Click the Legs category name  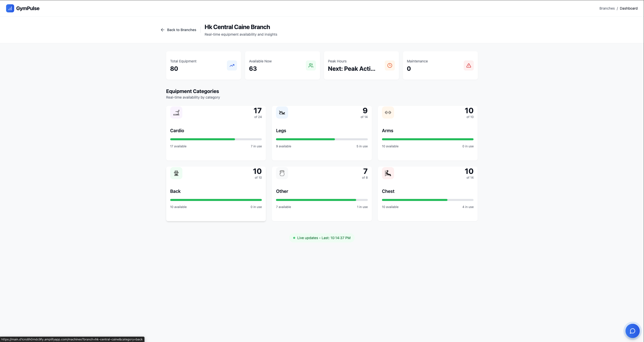click(x=281, y=131)
